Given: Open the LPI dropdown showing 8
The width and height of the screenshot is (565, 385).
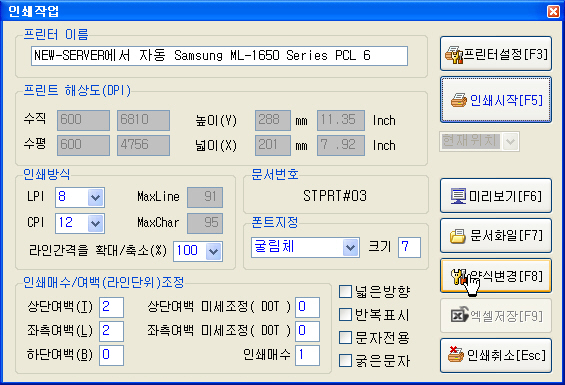Looking at the screenshot, I should coord(95,197).
